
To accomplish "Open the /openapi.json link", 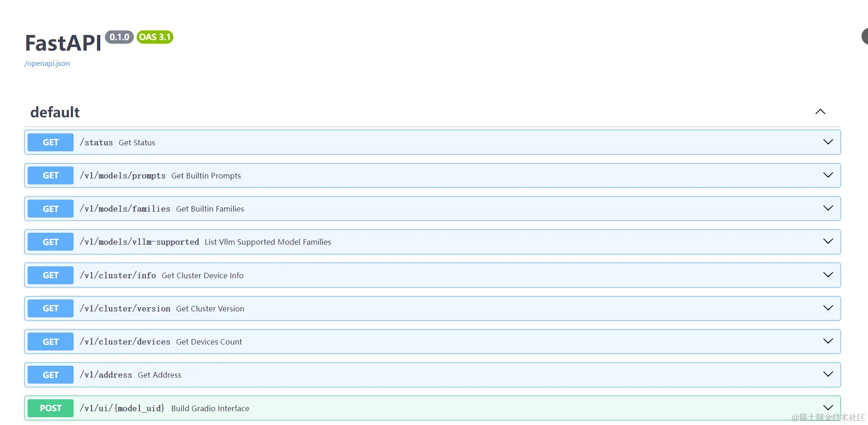I will (x=47, y=63).
